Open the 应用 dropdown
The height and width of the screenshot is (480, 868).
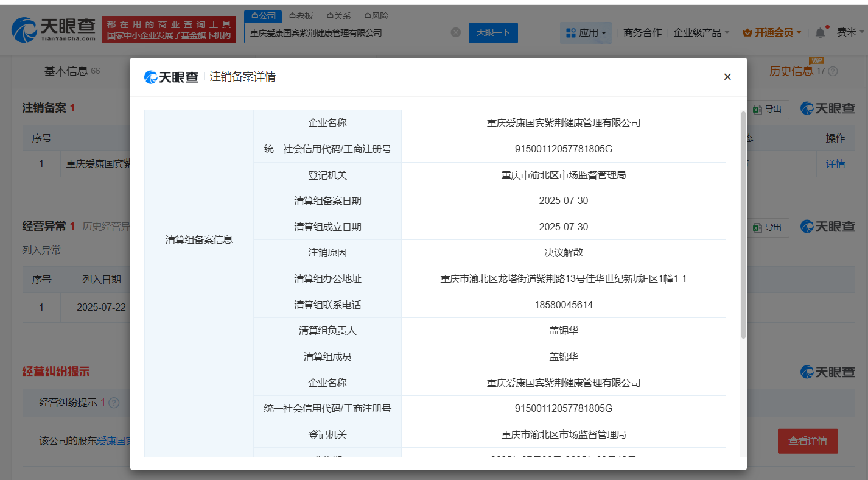[x=586, y=34]
